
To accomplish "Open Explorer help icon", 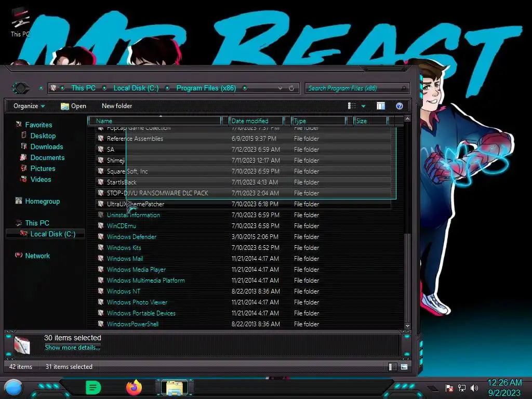I will pyautogui.click(x=400, y=106).
